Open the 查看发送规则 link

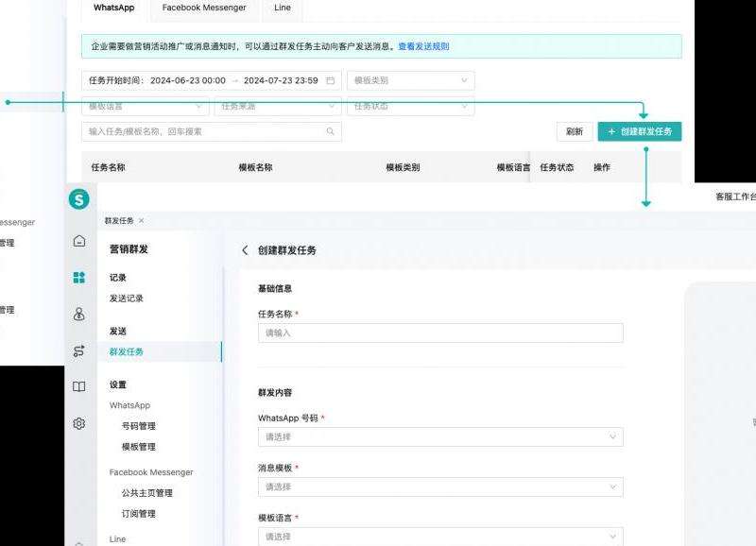[423, 46]
